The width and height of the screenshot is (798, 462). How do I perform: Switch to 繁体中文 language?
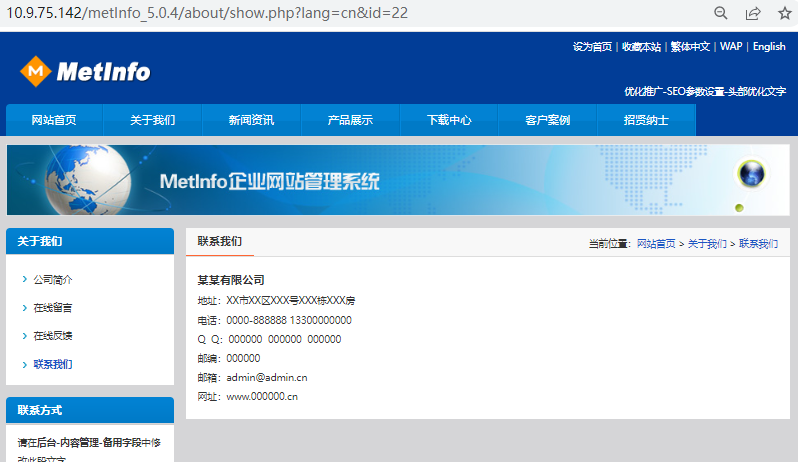[690, 47]
